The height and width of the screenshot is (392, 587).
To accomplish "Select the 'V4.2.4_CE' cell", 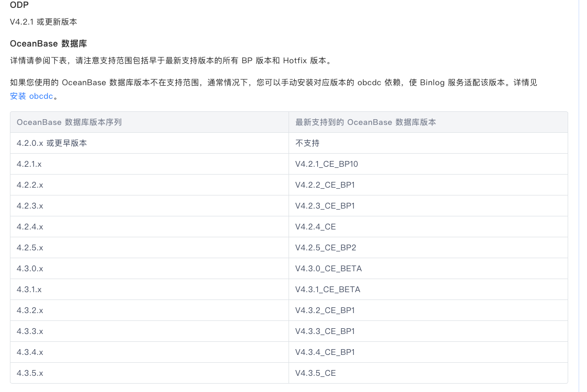I will point(428,227).
